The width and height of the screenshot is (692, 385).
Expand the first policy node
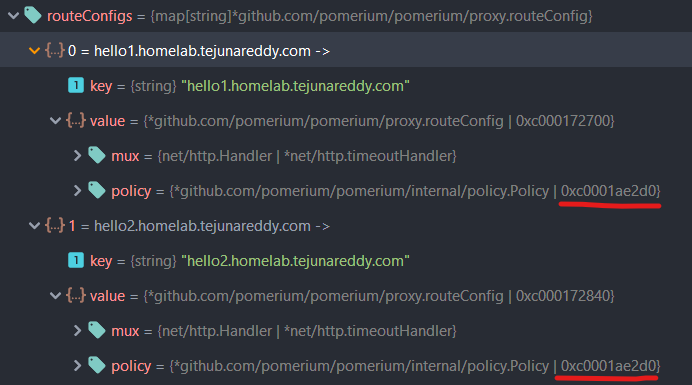coord(77,190)
